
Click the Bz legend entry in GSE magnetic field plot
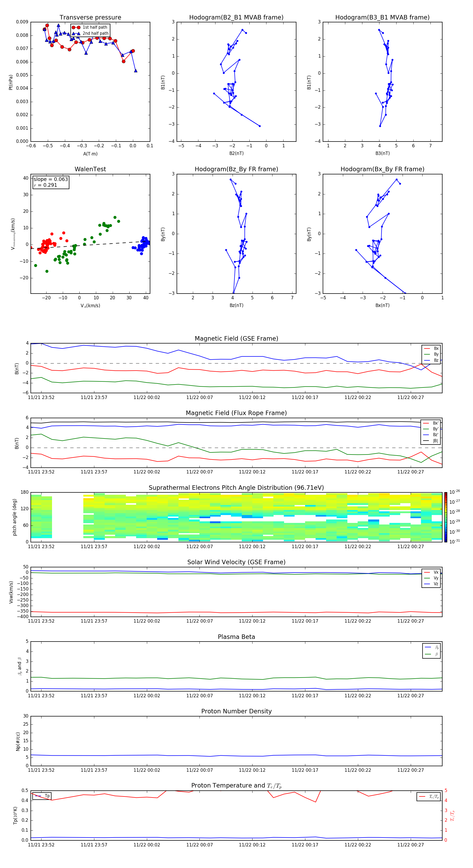point(431,361)
